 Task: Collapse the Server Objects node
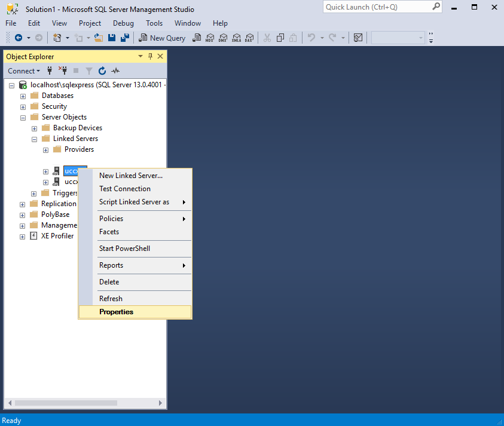[x=23, y=118]
